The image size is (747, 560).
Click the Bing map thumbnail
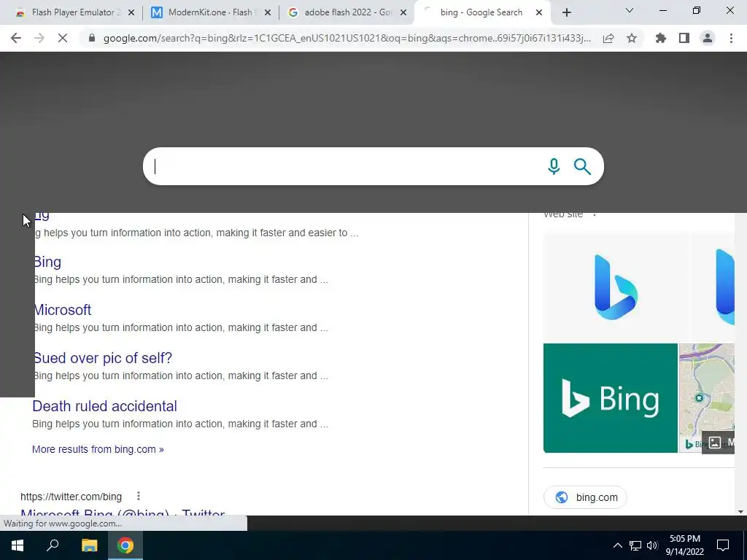click(x=706, y=398)
